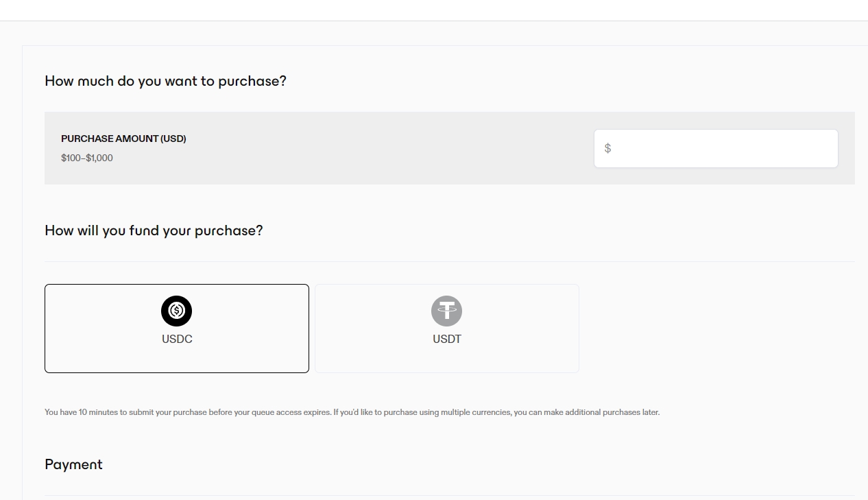Click the "additional purchases later" notice text

(x=603, y=412)
